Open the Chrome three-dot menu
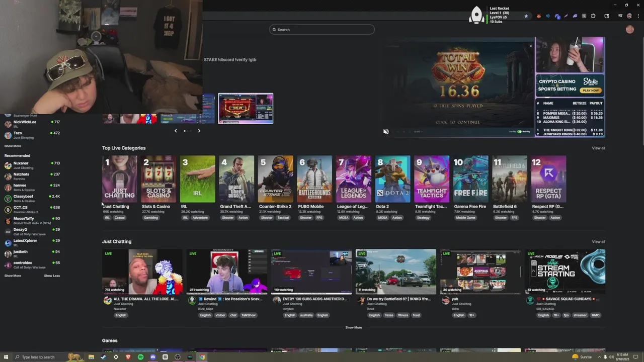This screenshot has height=362, width=644. 638,16
